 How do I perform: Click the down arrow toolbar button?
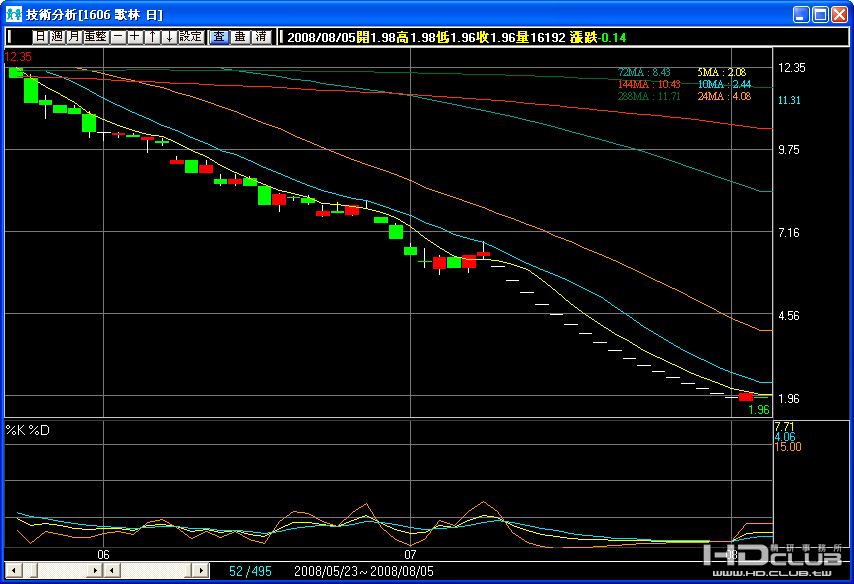click(168, 37)
